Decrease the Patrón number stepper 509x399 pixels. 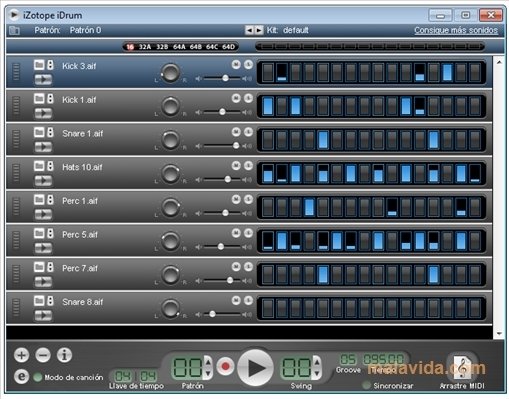pos(208,373)
